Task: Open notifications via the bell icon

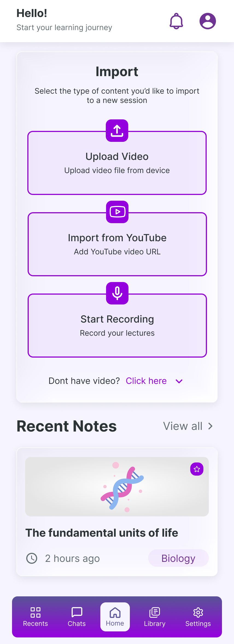Action: [176, 21]
